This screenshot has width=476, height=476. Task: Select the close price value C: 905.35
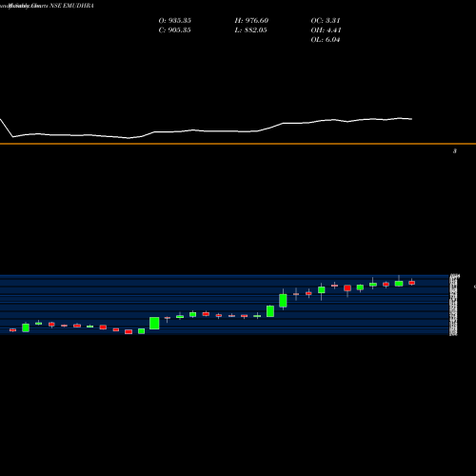tap(174, 30)
